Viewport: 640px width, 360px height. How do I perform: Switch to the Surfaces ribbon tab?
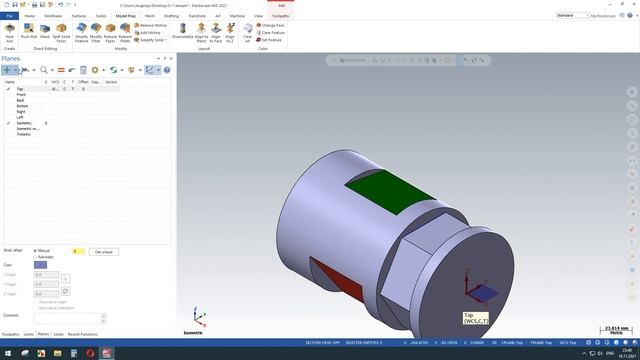[79, 16]
